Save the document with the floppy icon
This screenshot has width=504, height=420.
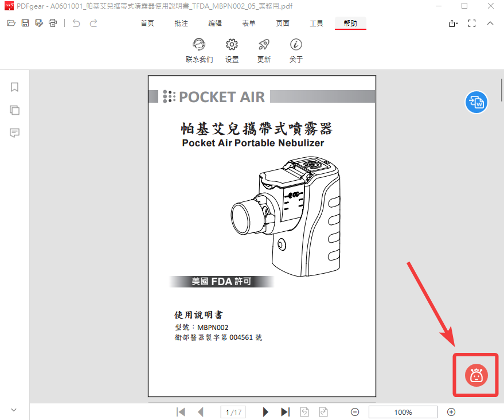[x=25, y=23]
